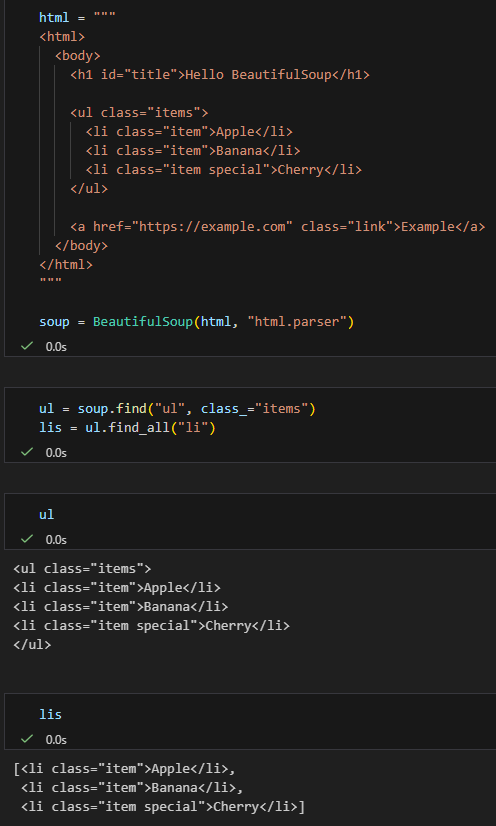Click the Cherry entry in the lis list output
Screen dimensions: 496x826
163,807
